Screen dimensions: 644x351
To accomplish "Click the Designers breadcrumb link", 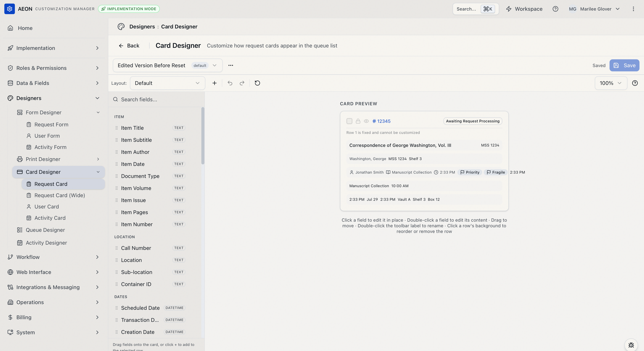I will point(142,27).
